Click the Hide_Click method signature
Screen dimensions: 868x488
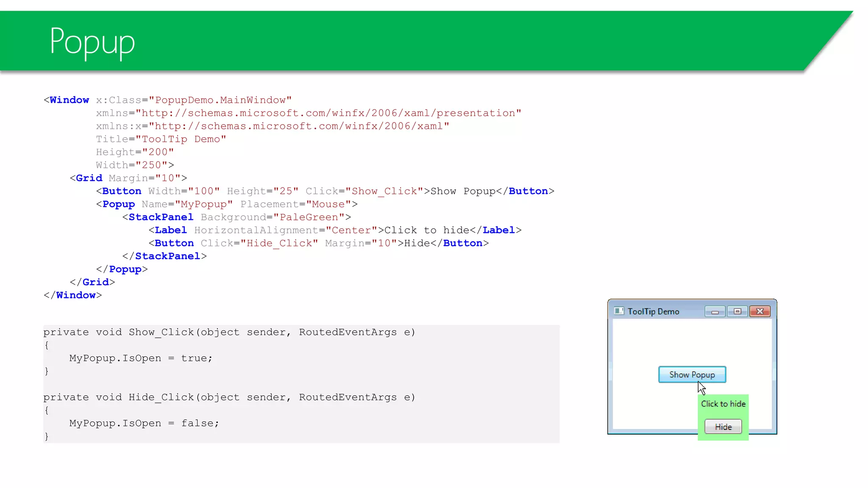(229, 397)
